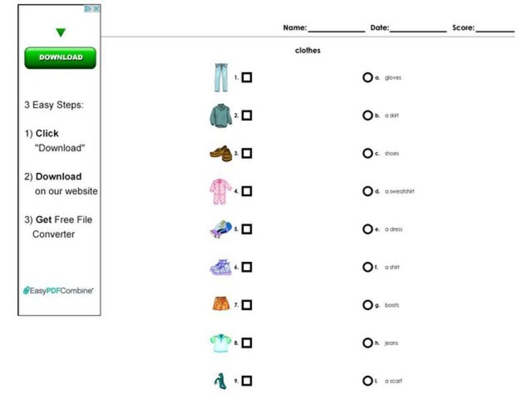Click the pink pajama outfit image
Viewport: 532px width, 399px height.
[220, 190]
